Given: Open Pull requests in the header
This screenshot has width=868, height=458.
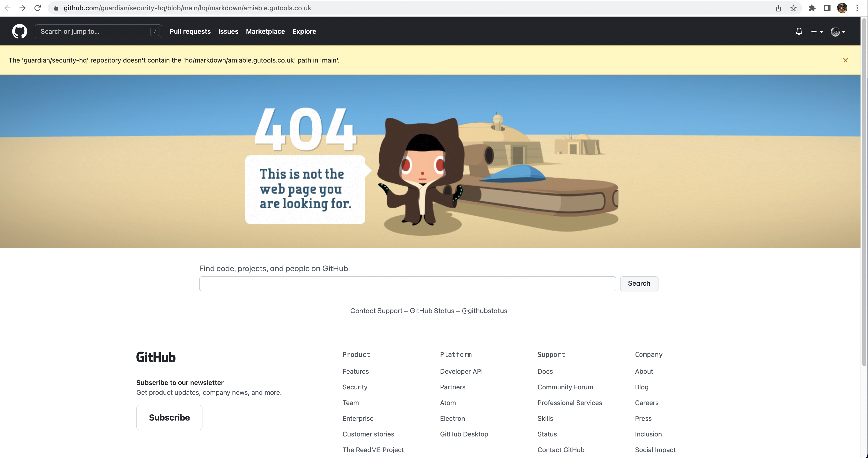Looking at the screenshot, I should coord(190,31).
